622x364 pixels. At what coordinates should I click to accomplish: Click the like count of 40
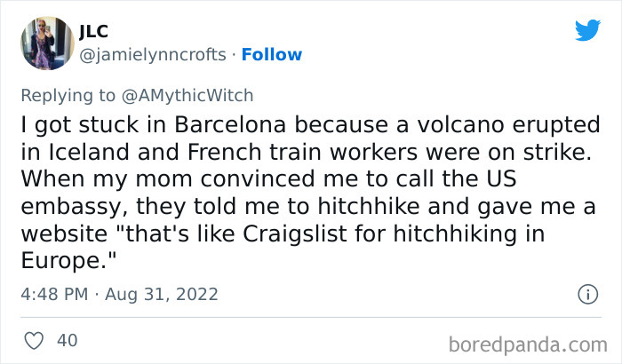(x=67, y=340)
